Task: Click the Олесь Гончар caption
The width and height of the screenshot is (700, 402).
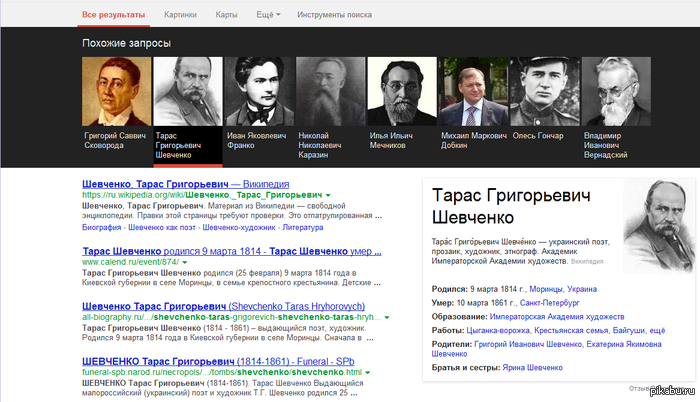Action: point(538,136)
